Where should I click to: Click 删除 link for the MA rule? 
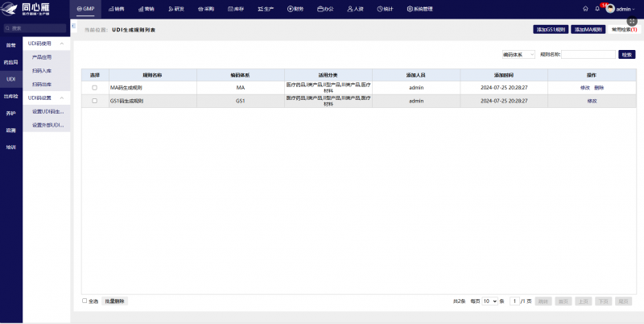tap(599, 88)
